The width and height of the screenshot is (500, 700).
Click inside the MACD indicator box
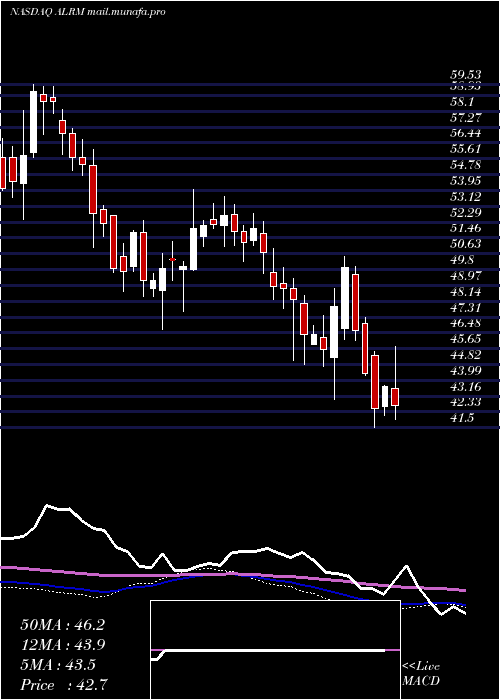tap(275, 650)
